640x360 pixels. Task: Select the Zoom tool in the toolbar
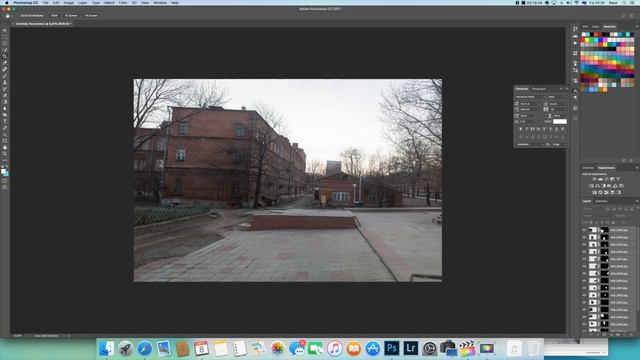(5, 154)
